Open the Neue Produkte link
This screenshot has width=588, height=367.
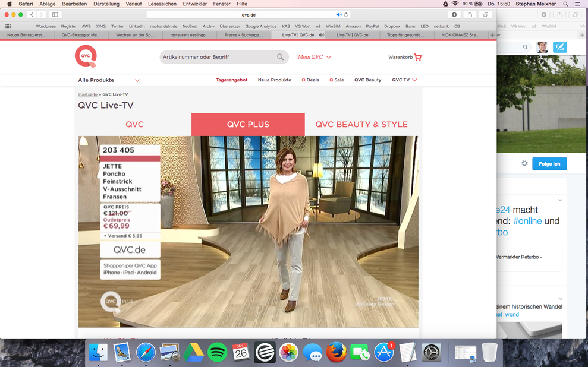click(275, 80)
